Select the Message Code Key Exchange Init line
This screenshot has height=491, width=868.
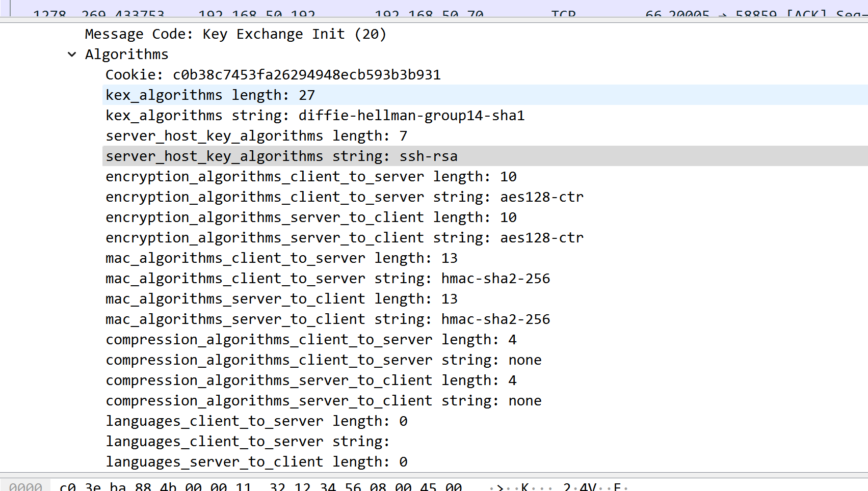point(235,34)
